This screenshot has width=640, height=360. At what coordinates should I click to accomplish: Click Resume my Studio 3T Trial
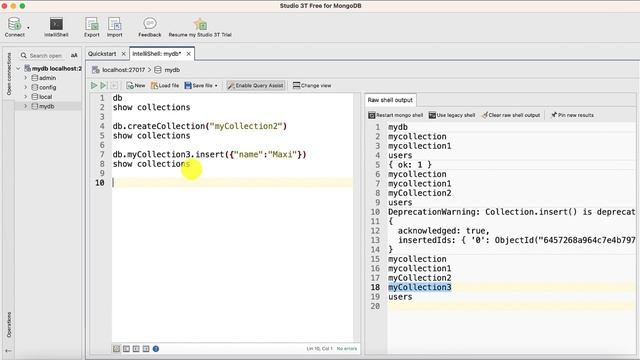coord(200,27)
